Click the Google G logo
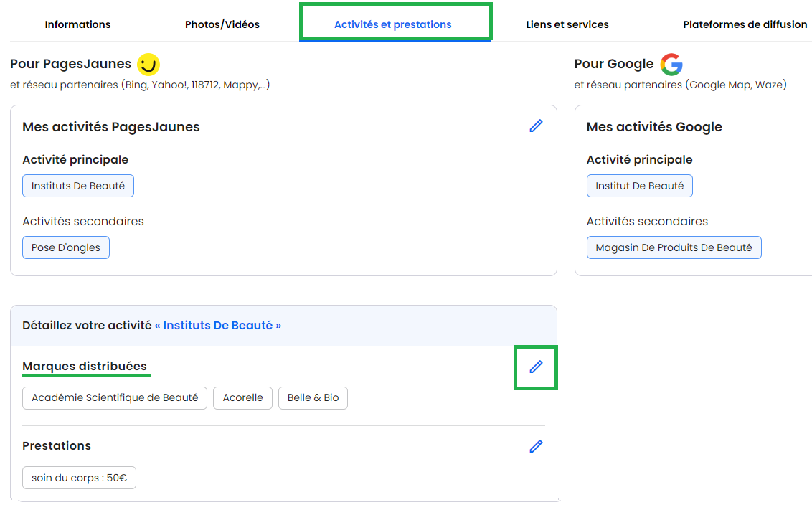Viewport: 812px width, 510px height. click(671, 65)
